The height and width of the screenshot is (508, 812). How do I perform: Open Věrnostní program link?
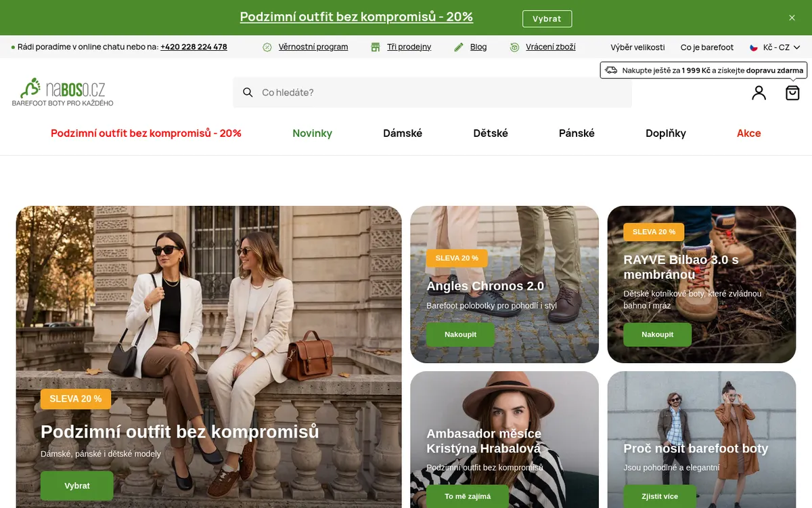pos(313,47)
